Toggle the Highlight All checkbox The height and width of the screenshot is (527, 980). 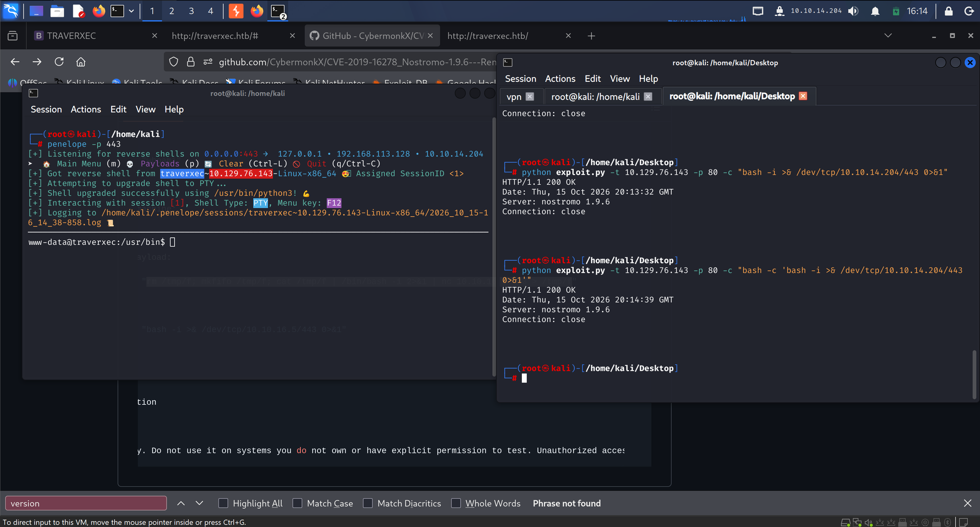(x=223, y=503)
